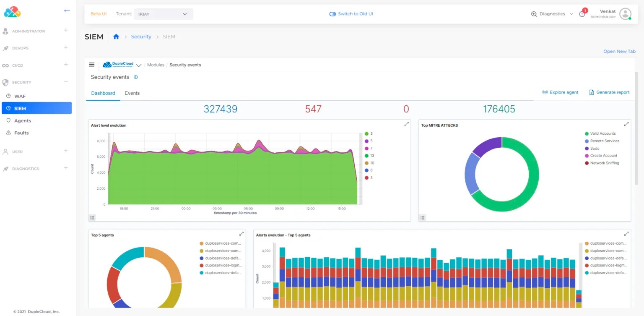Screen dimensions: 644x316
Task: Switch to Old UI toggle
Action: pos(351,14)
